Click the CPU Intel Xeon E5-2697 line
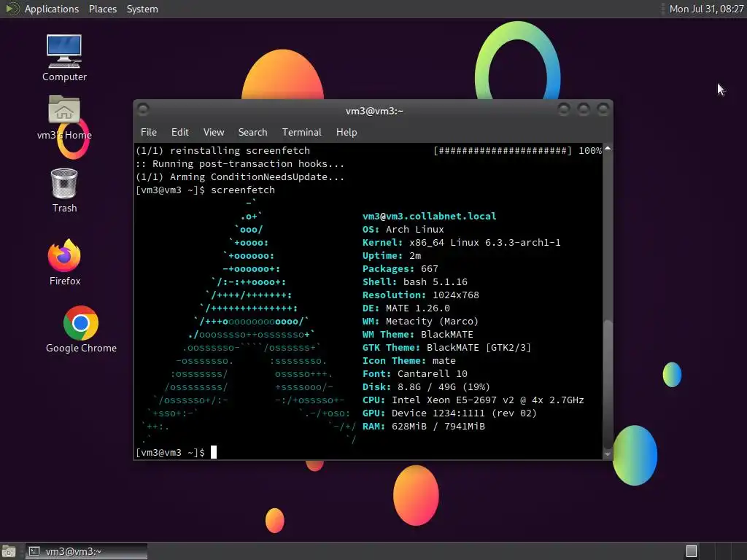The height and width of the screenshot is (560, 747). (473, 400)
